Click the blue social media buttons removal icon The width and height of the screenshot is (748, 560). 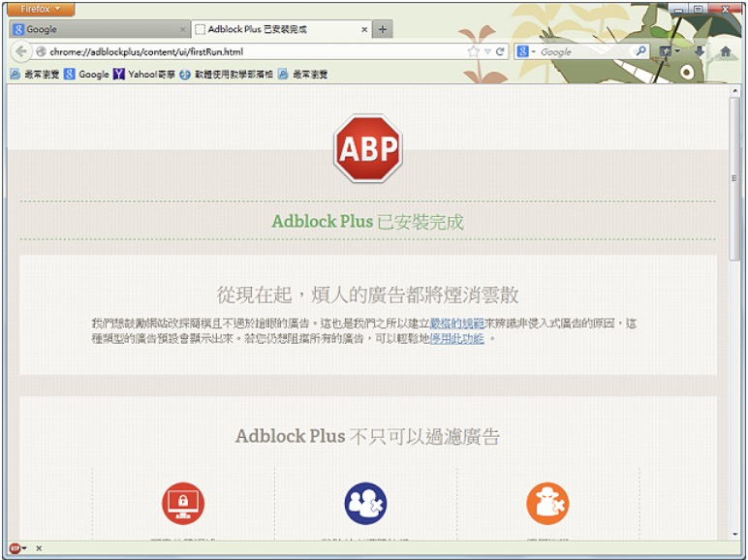(x=365, y=503)
